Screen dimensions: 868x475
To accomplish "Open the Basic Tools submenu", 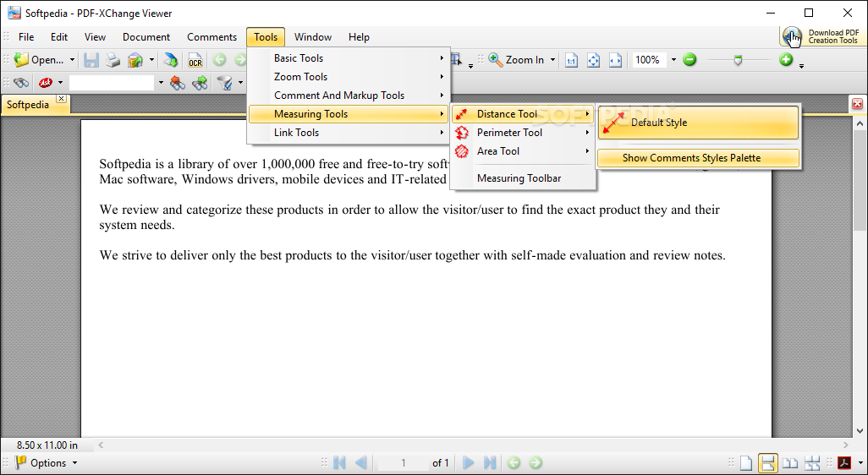I will point(349,58).
